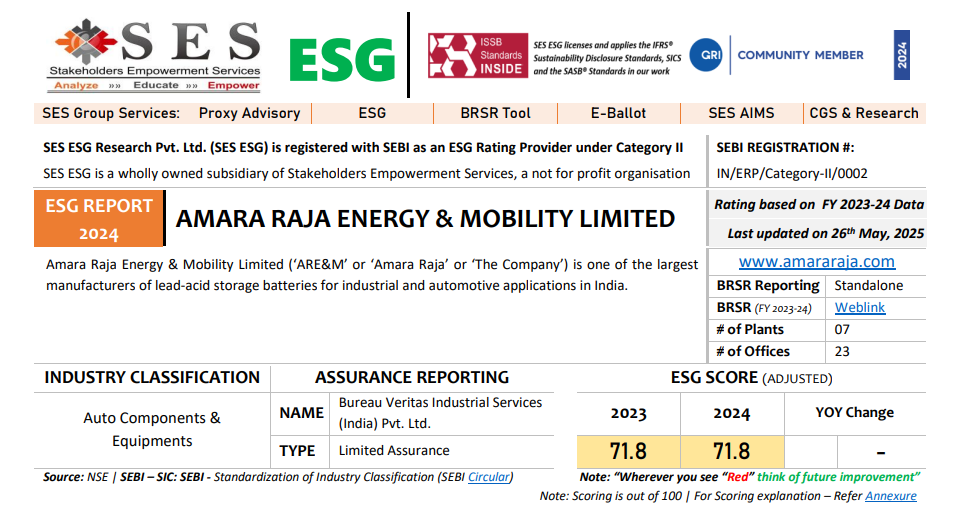Click the ISSB Standards Inside badge
The height and width of the screenshot is (510, 953).
(478, 55)
